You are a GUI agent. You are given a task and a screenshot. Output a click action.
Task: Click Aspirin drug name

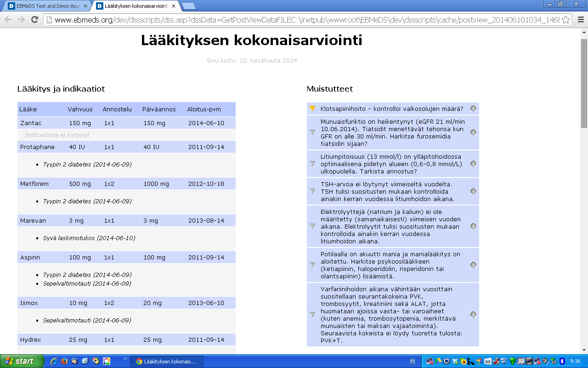coord(30,258)
